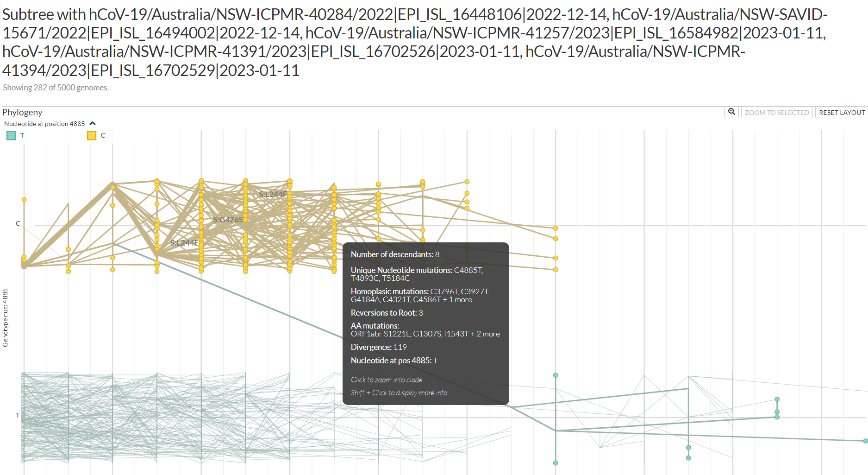
Task: Click the Phylogeny panel title
Action: 22,112
